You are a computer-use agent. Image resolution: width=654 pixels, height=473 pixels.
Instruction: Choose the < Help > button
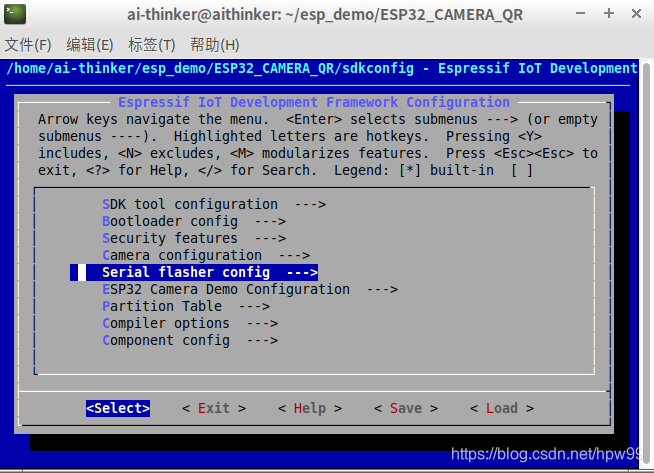310,408
